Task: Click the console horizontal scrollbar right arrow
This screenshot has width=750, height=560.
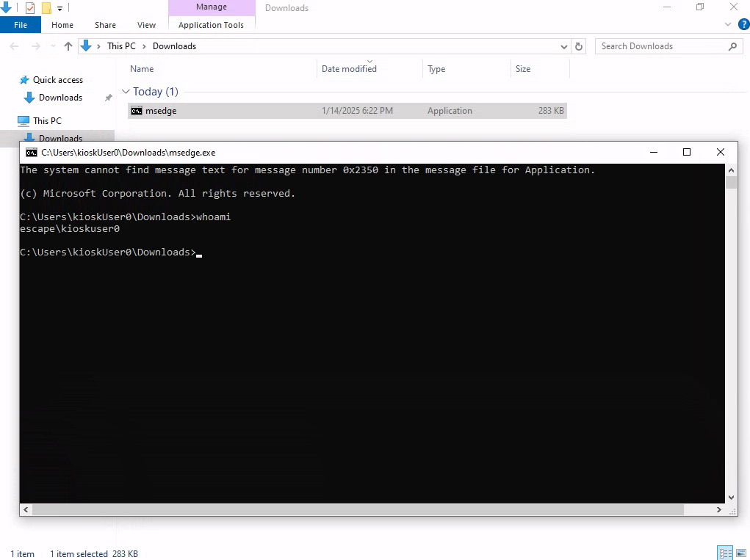Action: [x=718, y=510]
